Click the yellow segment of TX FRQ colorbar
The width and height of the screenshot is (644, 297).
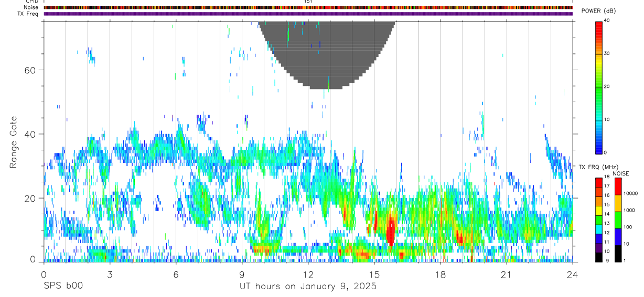(599, 211)
